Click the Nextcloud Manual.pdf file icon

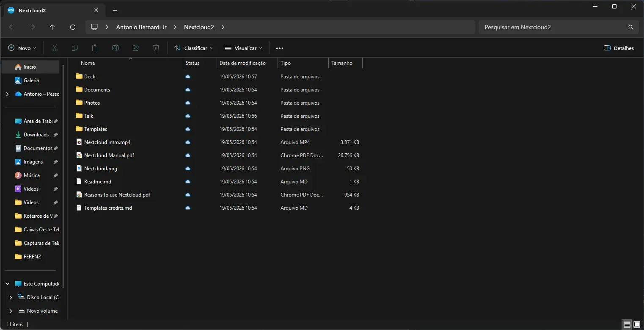(x=79, y=155)
